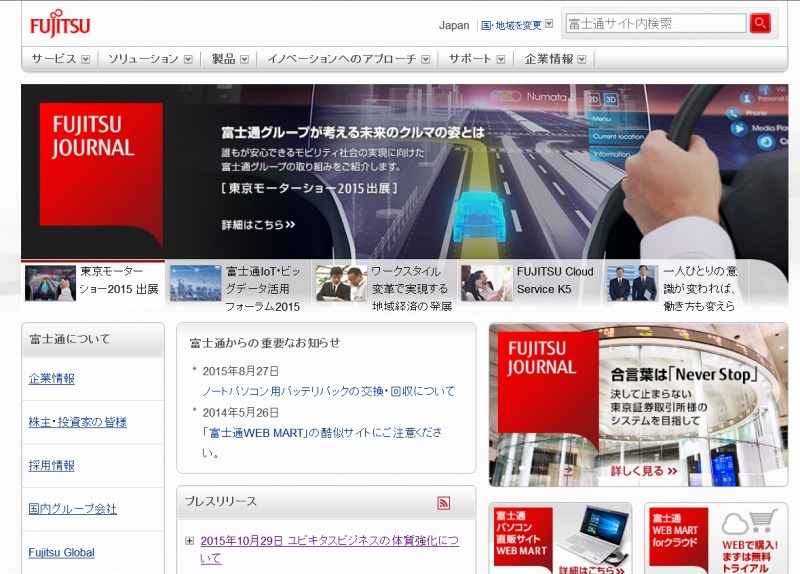The image size is (800, 574).
Task: Expand the country/region change dropdown arrow
Action: 549,23
